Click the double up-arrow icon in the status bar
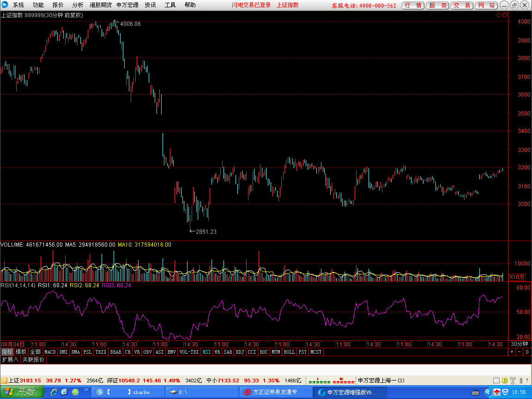 521,381
